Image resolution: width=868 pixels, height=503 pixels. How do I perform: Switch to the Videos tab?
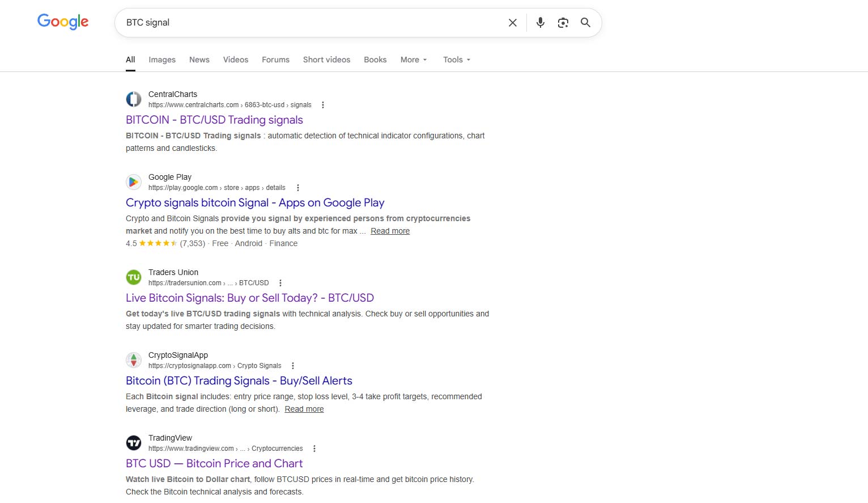(236, 60)
